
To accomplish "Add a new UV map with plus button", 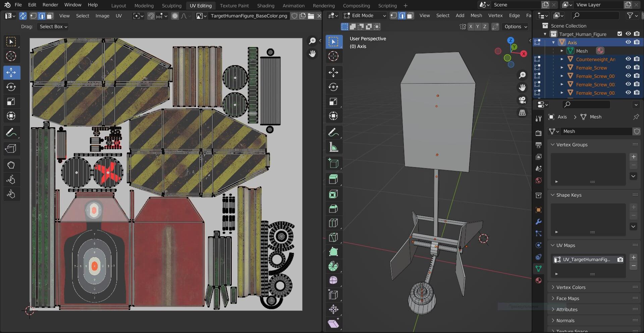I will pos(633,257).
